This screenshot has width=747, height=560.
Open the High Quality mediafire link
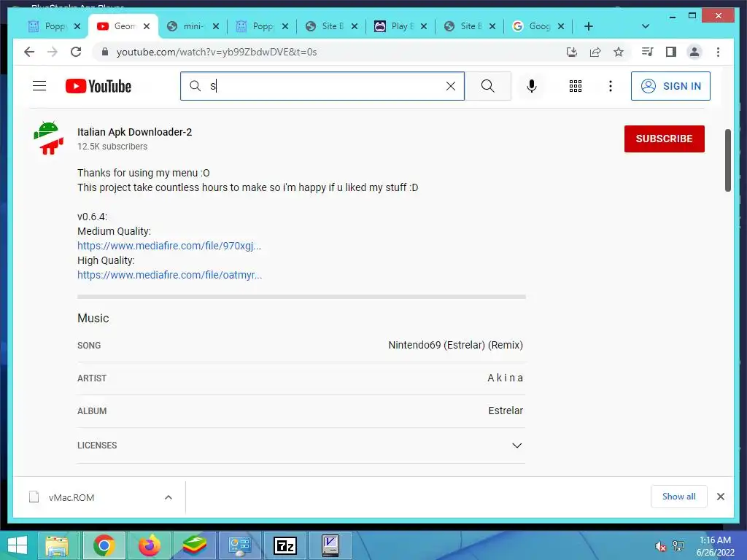coord(169,275)
